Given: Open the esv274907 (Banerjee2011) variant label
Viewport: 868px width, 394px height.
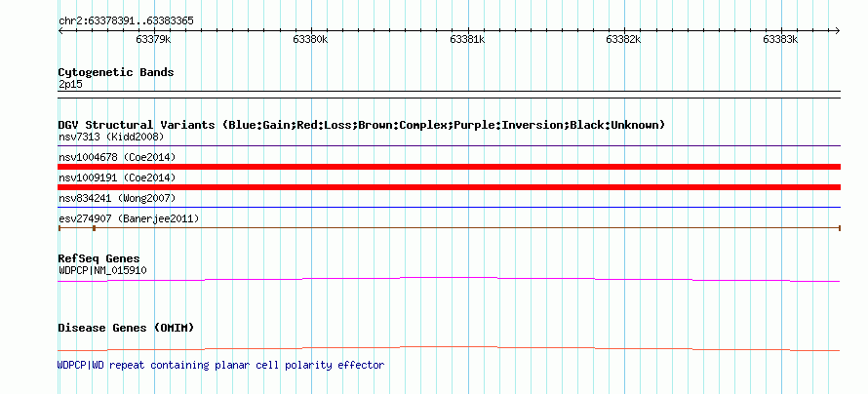Looking at the screenshot, I should (x=129, y=218).
